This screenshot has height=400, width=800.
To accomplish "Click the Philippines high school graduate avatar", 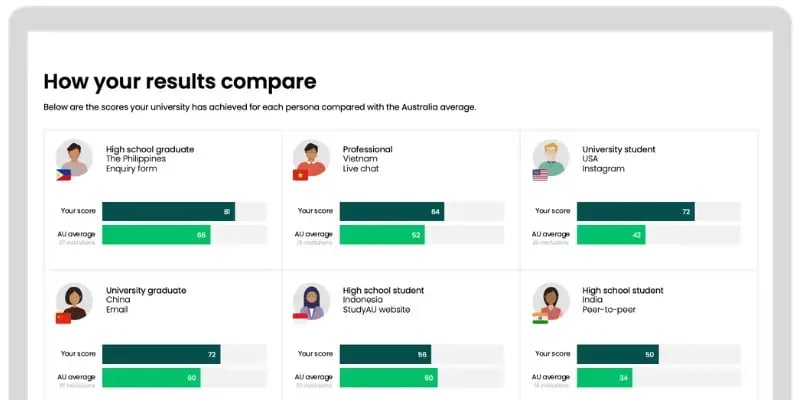I will tap(73, 157).
